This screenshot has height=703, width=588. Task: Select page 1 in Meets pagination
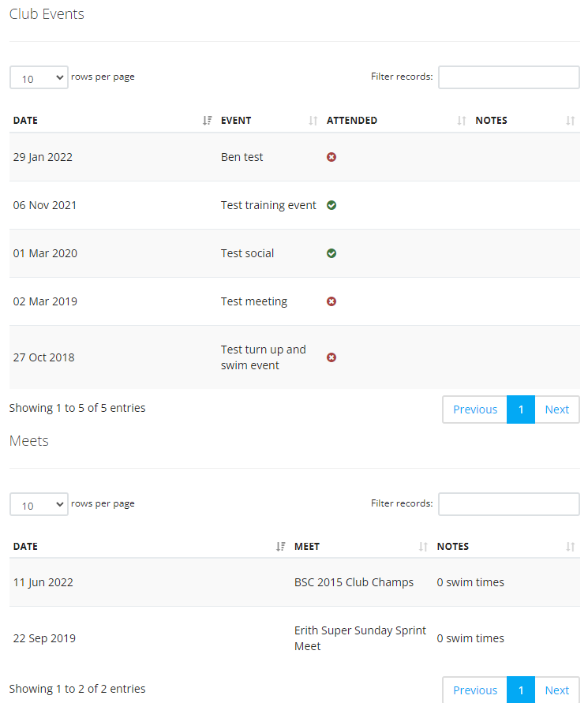click(x=521, y=690)
